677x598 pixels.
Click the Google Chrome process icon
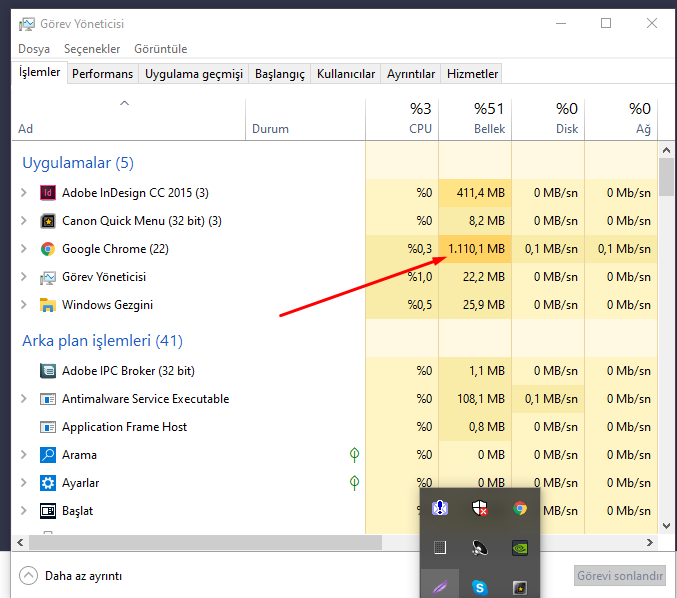pyautogui.click(x=48, y=249)
